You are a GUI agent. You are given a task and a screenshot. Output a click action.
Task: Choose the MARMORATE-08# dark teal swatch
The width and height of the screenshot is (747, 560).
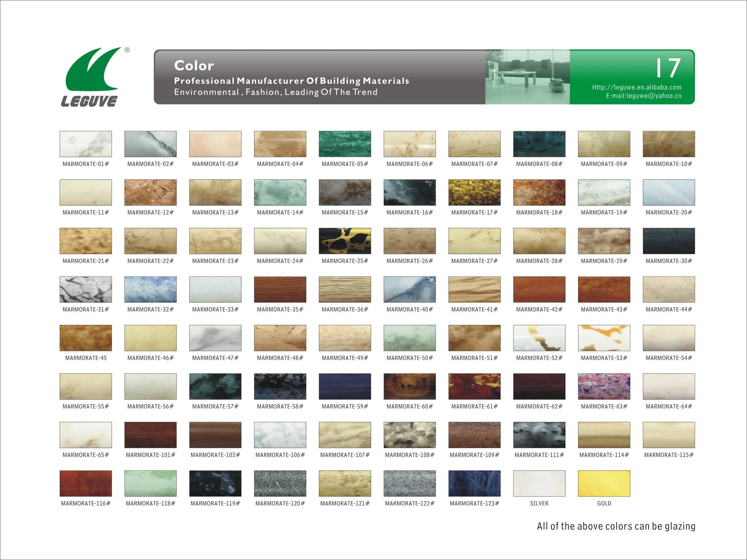pyautogui.click(x=539, y=144)
